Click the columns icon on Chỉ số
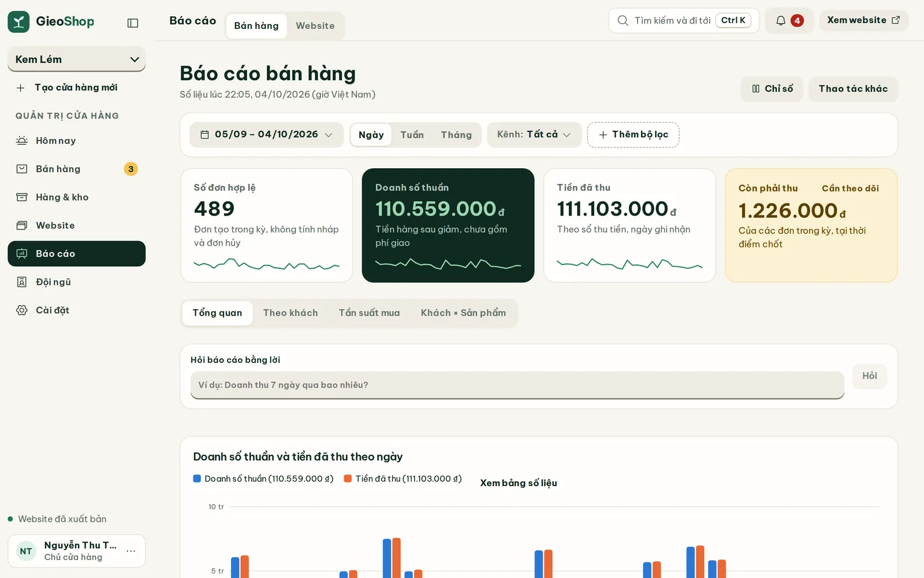This screenshot has width=924, height=578. tap(756, 89)
